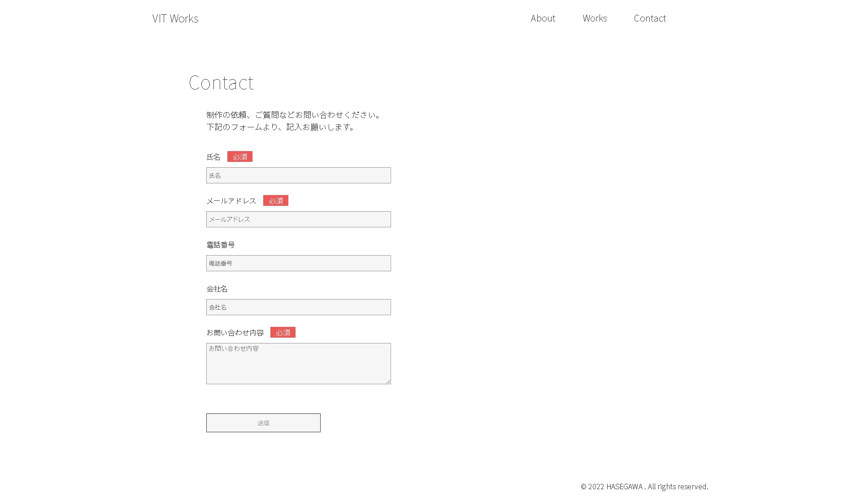Click into the メールアドレス email field

pos(298,219)
